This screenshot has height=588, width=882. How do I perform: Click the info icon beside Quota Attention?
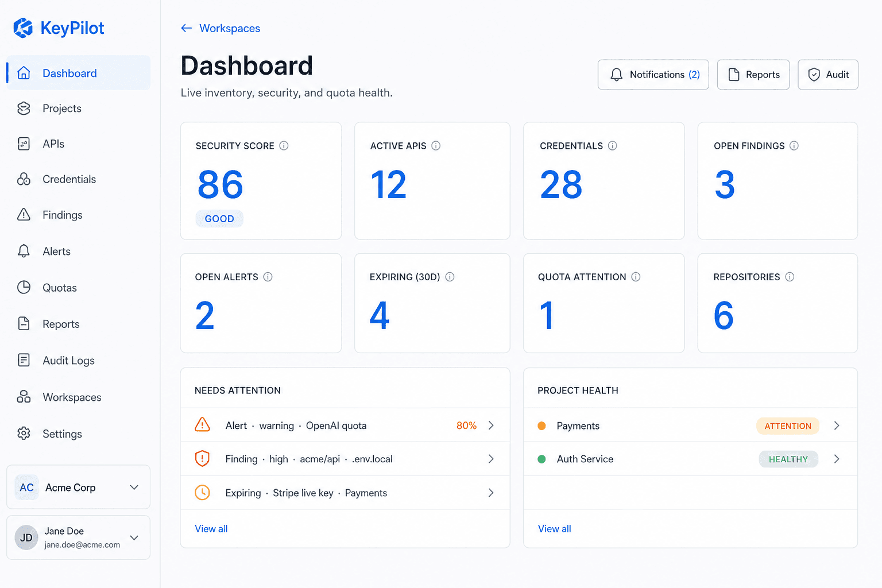(x=636, y=277)
